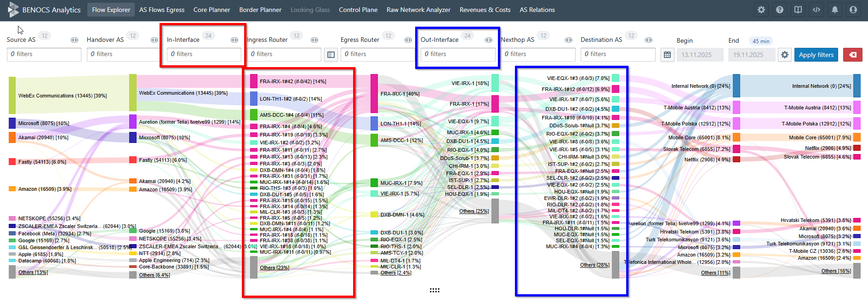
Task: Open the notifications bell
Action: click(835, 10)
